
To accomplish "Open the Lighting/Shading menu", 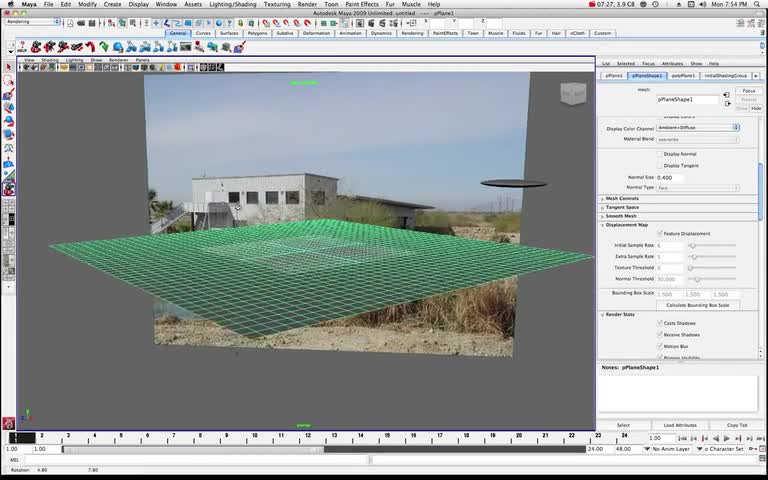I will (x=233, y=4).
